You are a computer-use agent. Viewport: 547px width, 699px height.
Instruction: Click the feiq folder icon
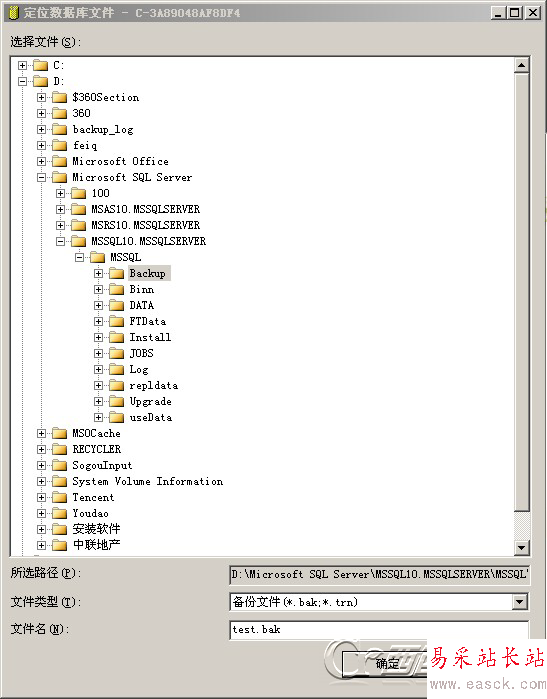pyautogui.click(x=59, y=146)
